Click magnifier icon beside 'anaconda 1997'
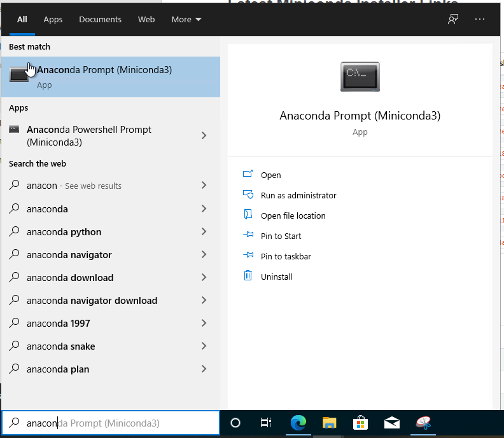Image resolution: width=504 pixels, height=438 pixels. pyautogui.click(x=14, y=323)
